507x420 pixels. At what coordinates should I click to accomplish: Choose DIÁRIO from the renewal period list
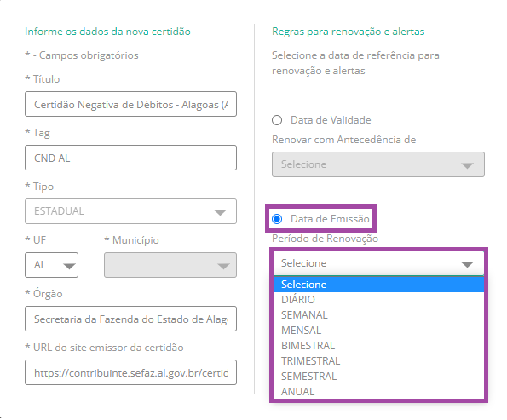coord(378,299)
